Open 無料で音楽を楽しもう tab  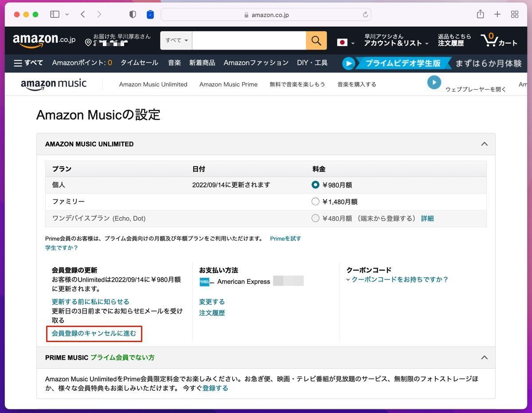tap(297, 84)
